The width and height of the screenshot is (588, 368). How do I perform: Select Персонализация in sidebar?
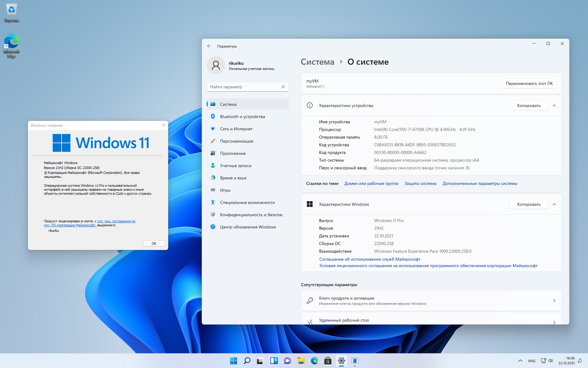(236, 141)
